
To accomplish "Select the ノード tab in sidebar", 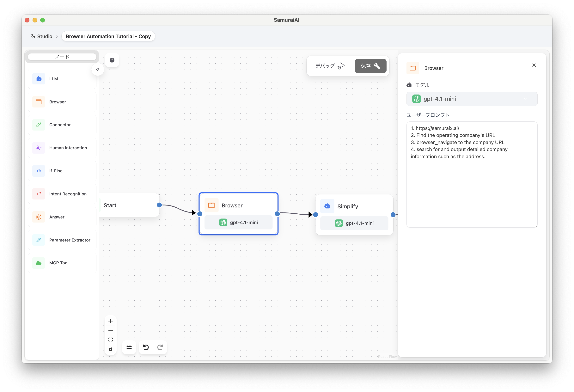I will click(62, 57).
